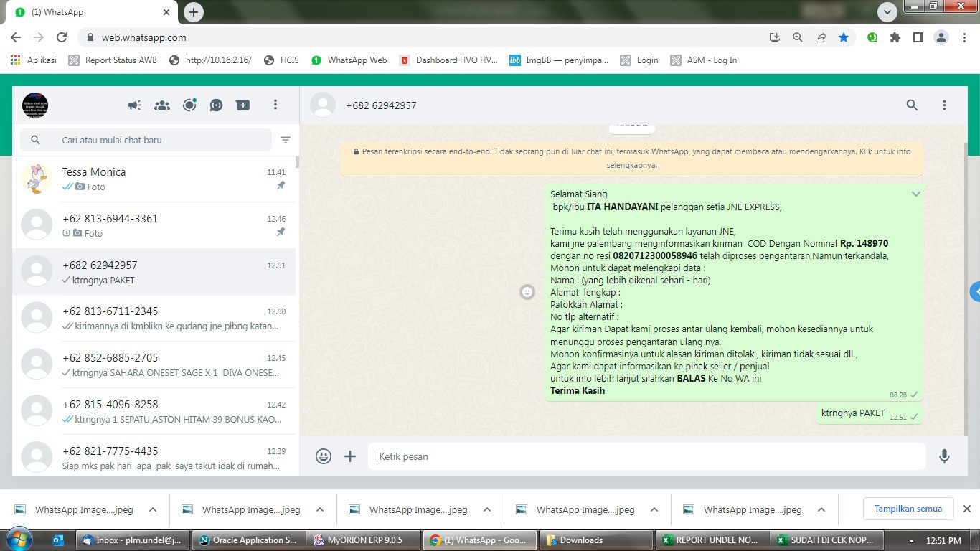Click the zoom magnifier in the address bar
The height and width of the screenshot is (551, 980).
tap(797, 37)
